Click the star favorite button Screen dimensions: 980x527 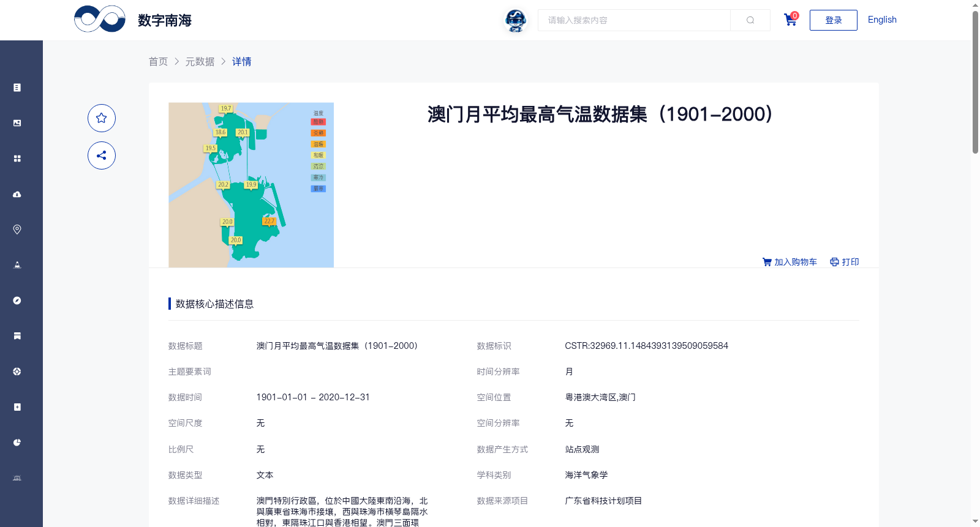[x=102, y=118]
